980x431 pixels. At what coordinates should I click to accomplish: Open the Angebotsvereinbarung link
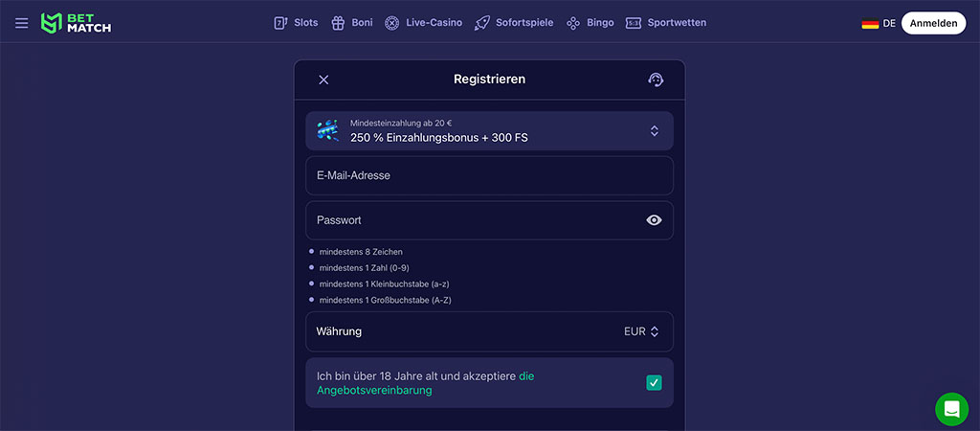point(374,390)
